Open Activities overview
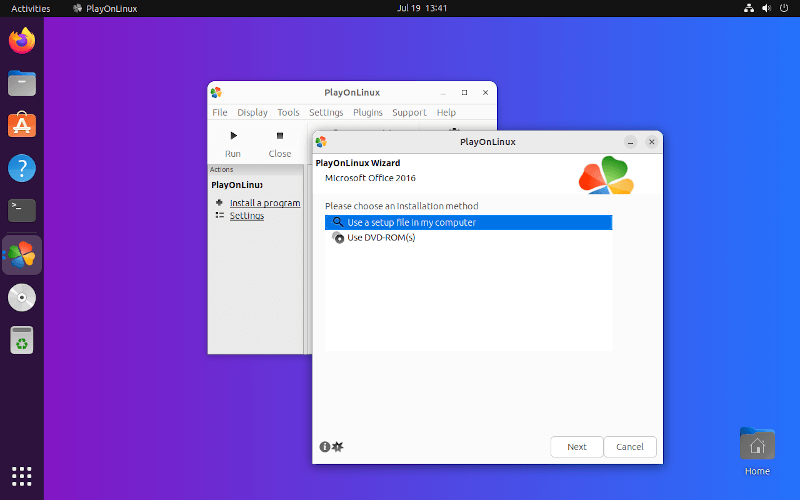The height and width of the screenshot is (500, 800). [31, 8]
